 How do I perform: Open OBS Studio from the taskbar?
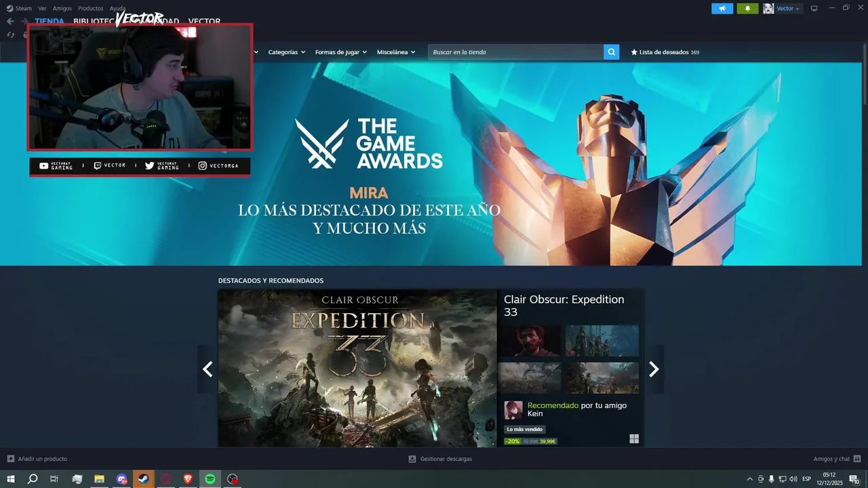[233, 479]
